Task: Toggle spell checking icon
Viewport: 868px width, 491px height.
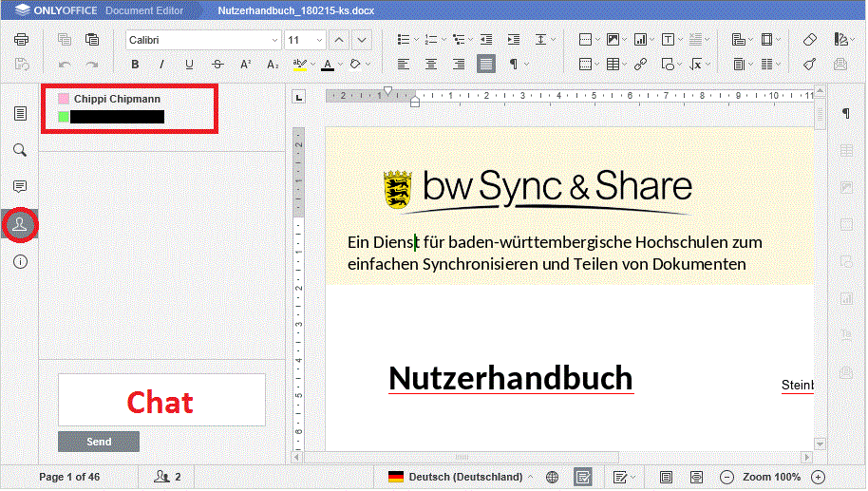Action: pyautogui.click(x=582, y=477)
